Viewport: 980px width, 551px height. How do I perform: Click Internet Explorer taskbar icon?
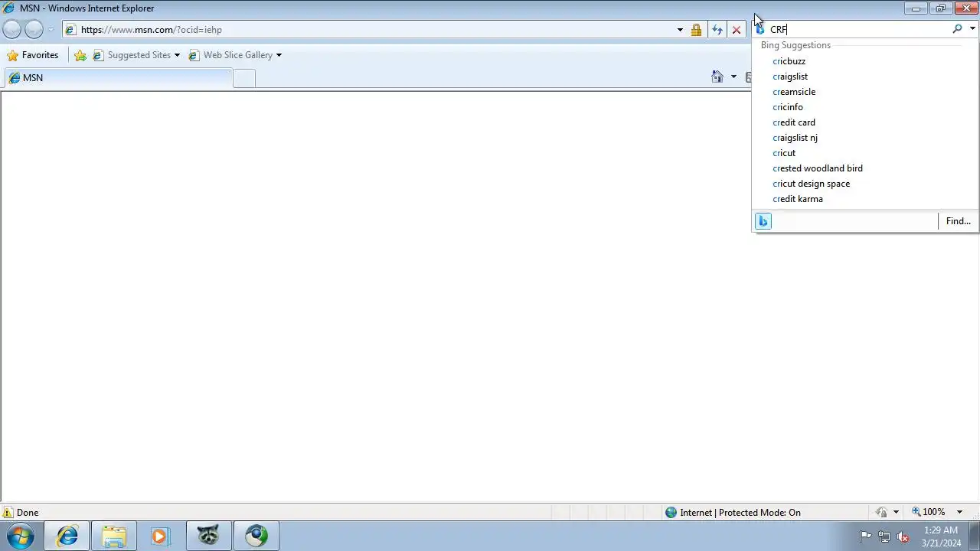coord(67,536)
